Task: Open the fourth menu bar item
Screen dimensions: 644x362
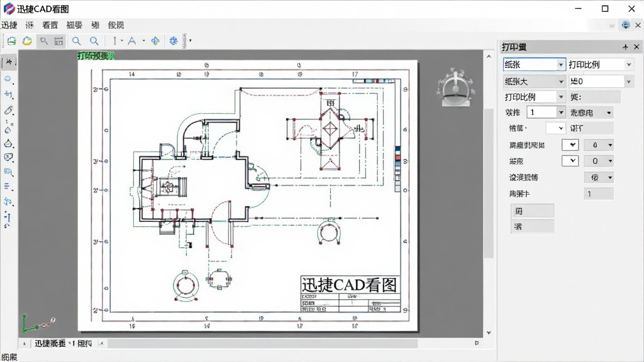Action: pos(74,25)
